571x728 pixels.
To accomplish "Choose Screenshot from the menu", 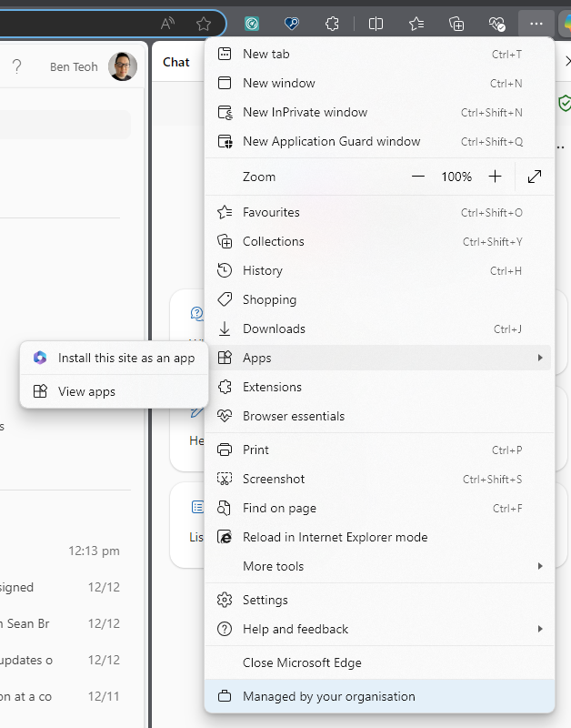I will 379,480.
